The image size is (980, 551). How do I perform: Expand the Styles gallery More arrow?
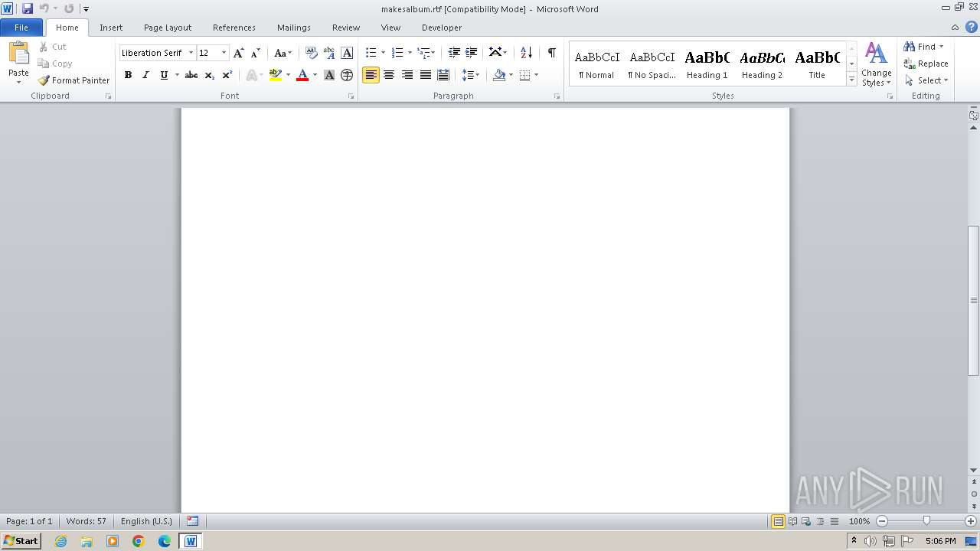(x=851, y=80)
